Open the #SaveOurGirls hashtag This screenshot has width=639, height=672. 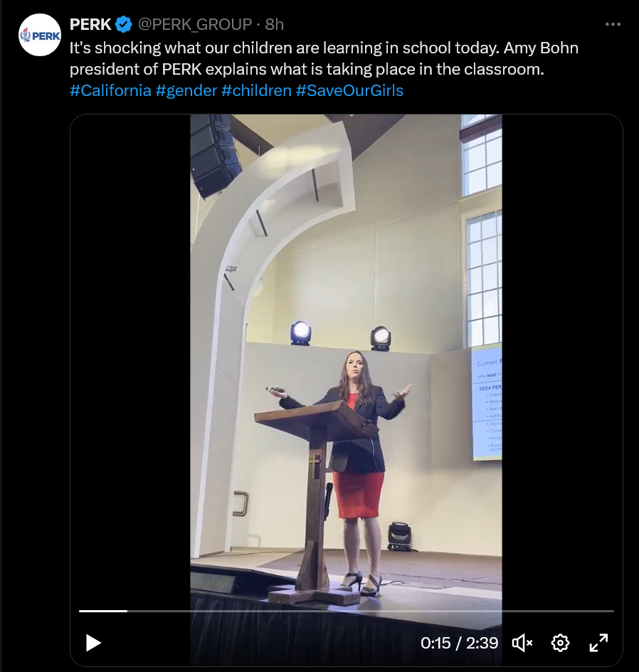349,90
